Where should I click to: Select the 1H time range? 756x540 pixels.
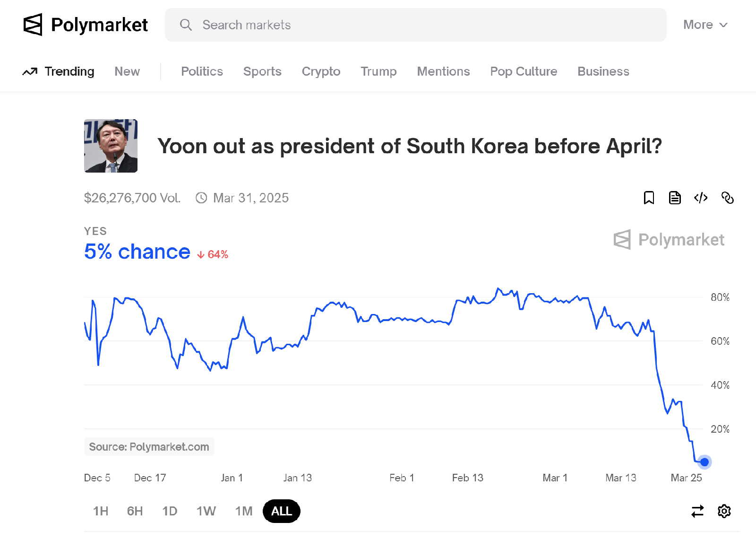(x=101, y=511)
